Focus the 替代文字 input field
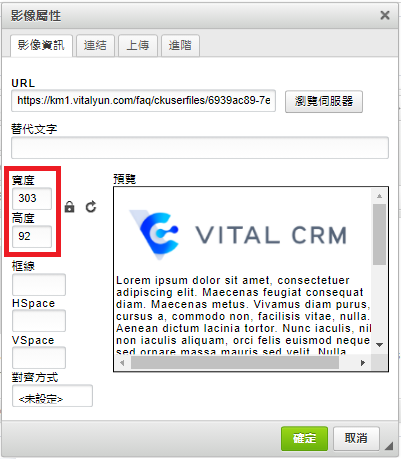The width and height of the screenshot is (401, 459). click(200, 147)
